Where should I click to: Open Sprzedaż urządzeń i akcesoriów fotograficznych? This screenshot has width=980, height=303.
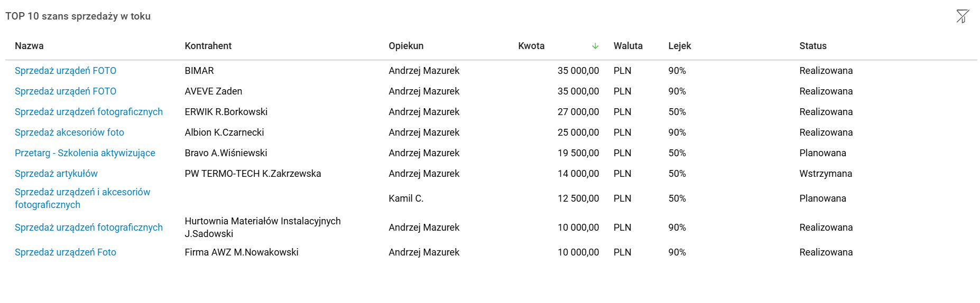(x=82, y=198)
